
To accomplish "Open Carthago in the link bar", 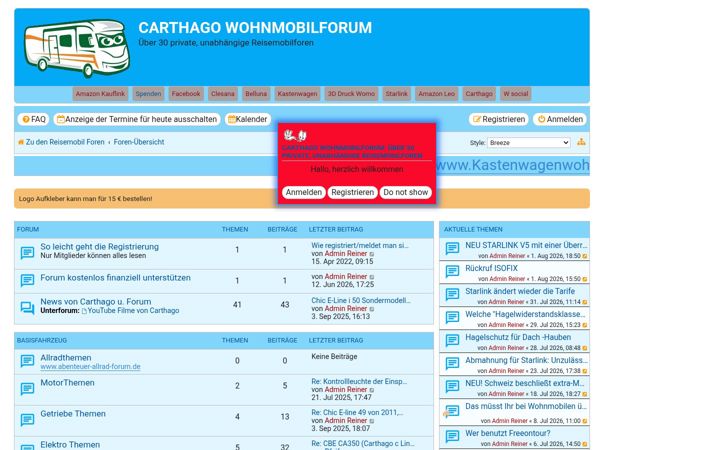I will pyautogui.click(x=479, y=94).
